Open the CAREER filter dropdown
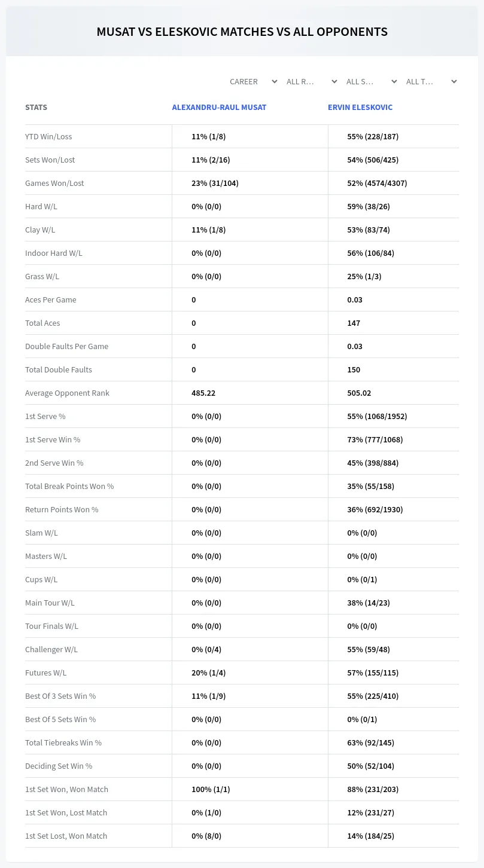The height and width of the screenshot is (868, 484). tap(254, 81)
